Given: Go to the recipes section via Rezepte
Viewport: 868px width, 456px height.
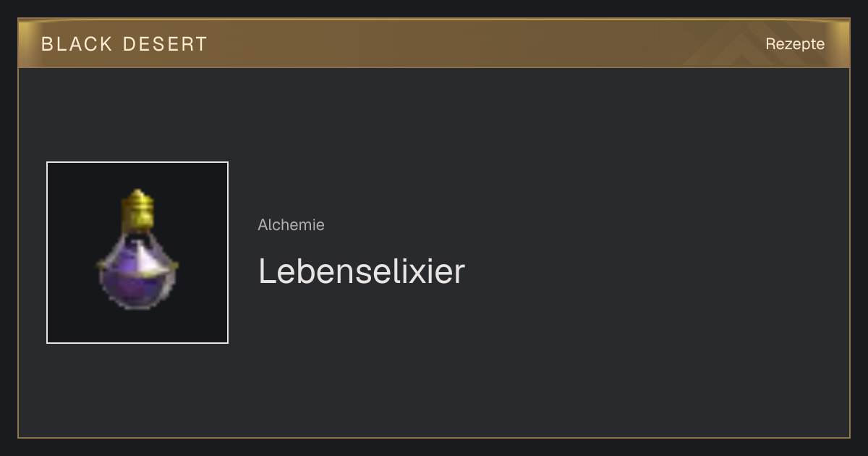Looking at the screenshot, I should point(795,43).
